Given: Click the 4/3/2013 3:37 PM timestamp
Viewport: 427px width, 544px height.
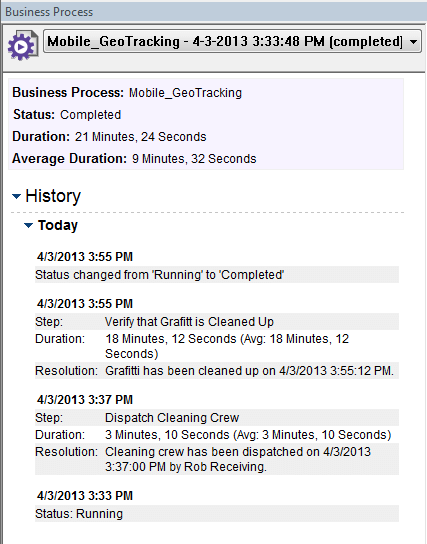Looking at the screenshot, I should click(x=85, y=400).
